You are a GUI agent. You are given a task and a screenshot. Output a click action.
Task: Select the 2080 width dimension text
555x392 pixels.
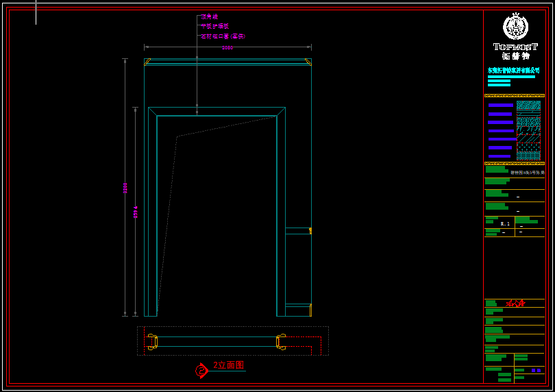(227, 48)
